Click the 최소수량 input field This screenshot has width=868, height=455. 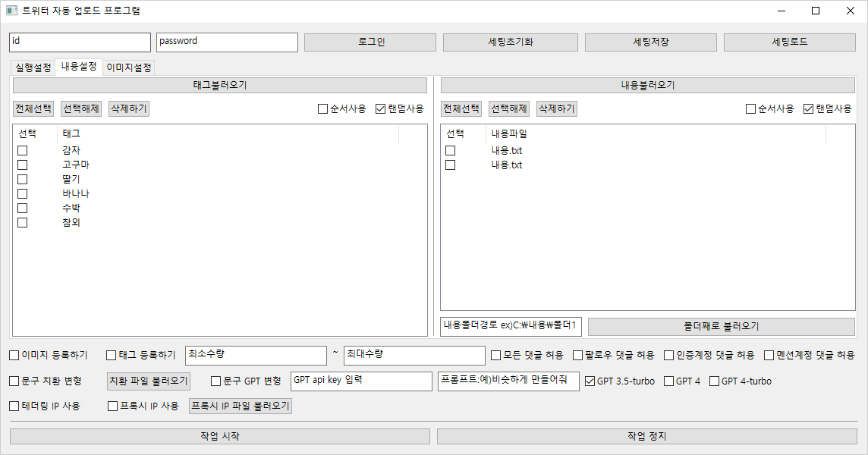[256, 356]
